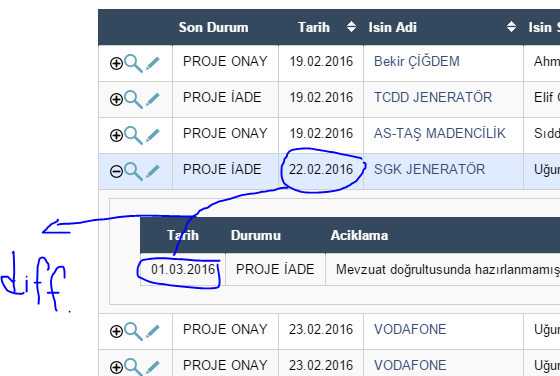This screenshot has height=376, width=560.
Task: Edit SGK JENERATÖR with pencil icon
Action: 152,171
